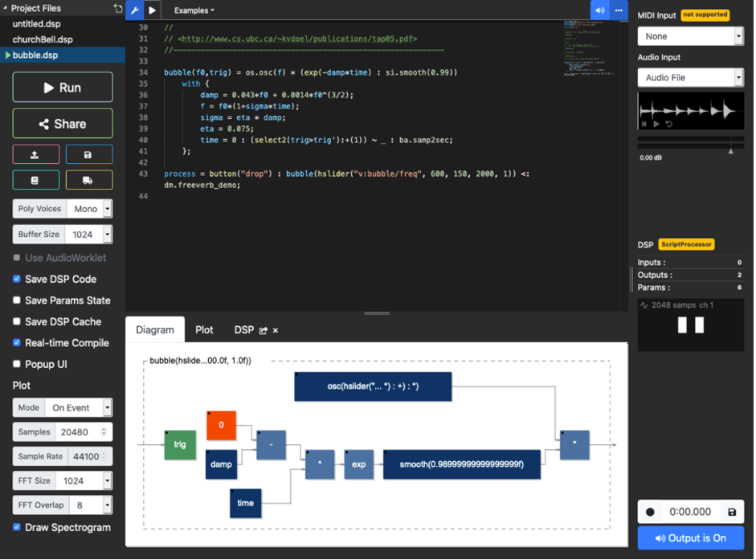This screenshot has width=756, height=560.
Task: Open documentation with the book icon button
Action: [35, 180]
